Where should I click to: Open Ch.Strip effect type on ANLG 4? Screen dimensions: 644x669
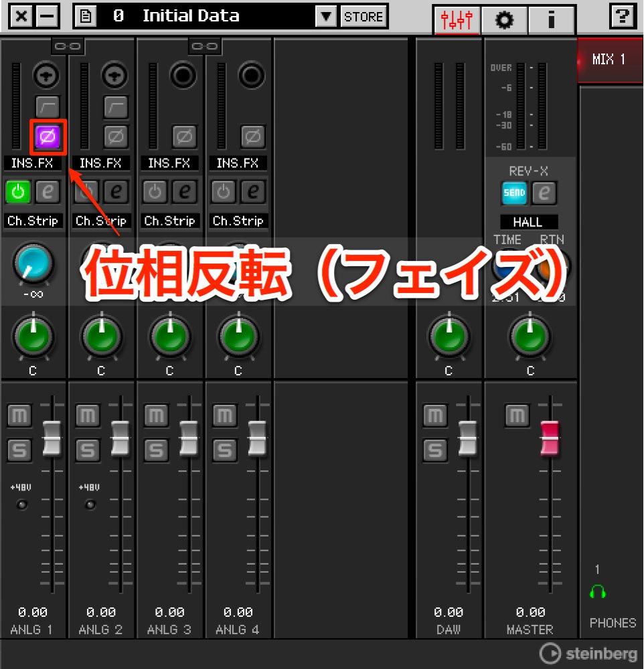[238, 221]
